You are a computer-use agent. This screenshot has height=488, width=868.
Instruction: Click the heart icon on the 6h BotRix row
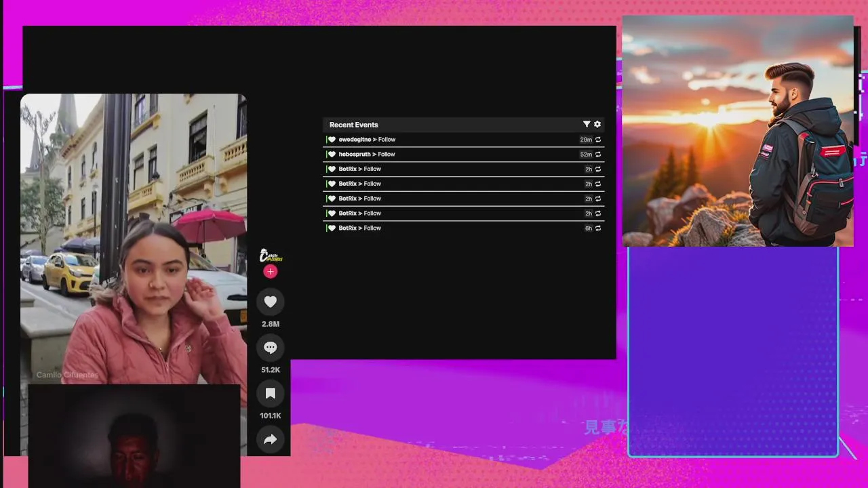point(332,228)
